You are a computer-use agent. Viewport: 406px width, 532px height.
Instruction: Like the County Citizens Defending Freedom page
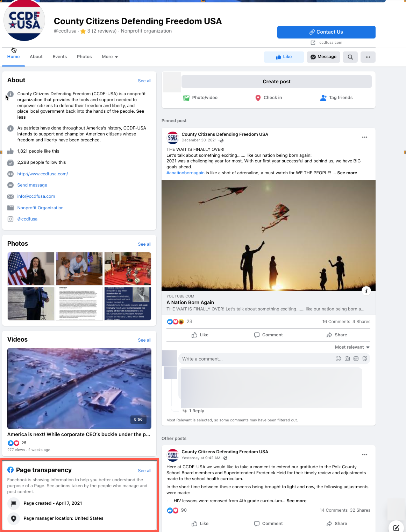point(284,57)
